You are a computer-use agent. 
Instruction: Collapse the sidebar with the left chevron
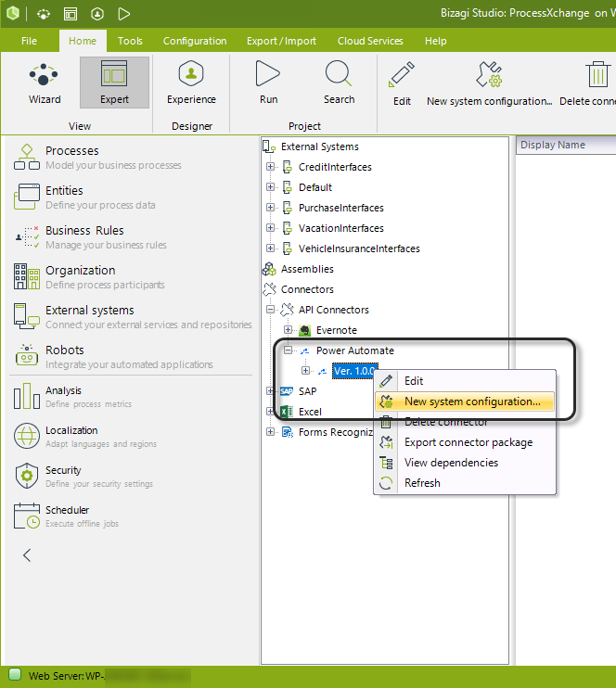27,555
